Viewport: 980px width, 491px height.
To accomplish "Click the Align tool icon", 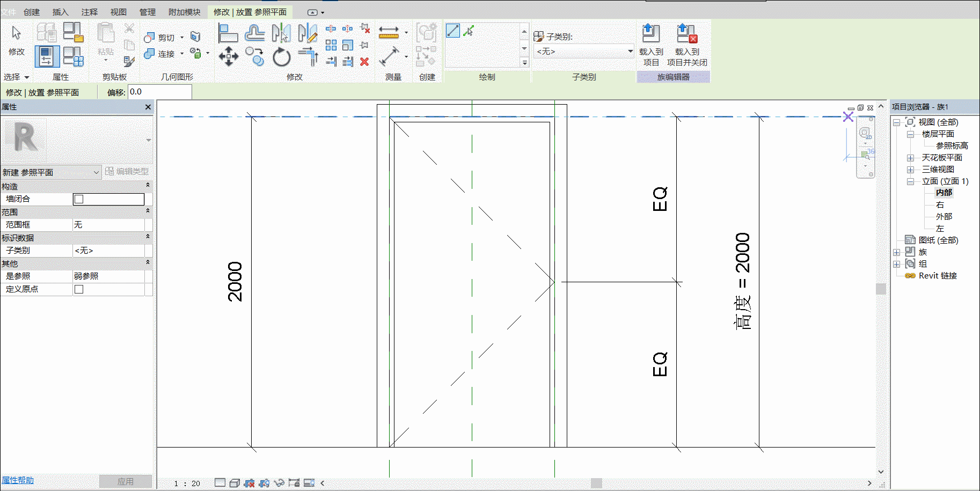I will click(x=228, y=33).
